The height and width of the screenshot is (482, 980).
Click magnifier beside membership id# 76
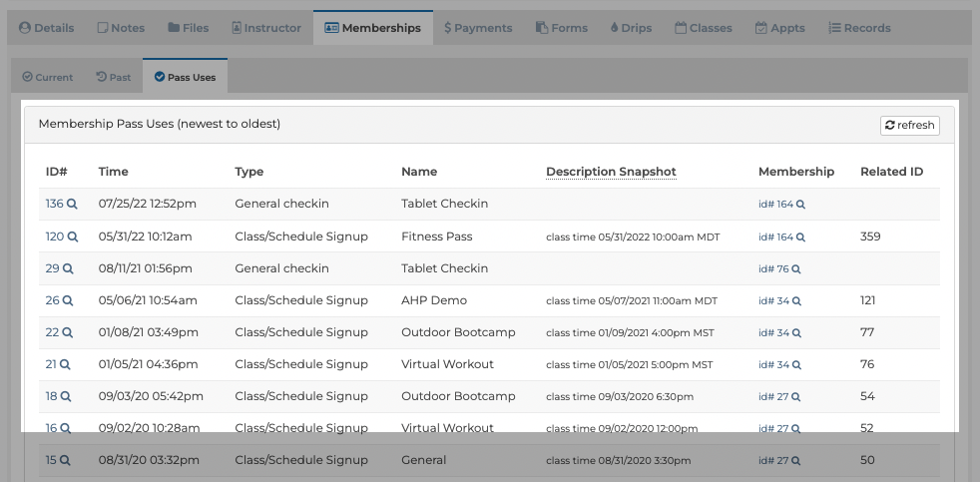click(x=796, y=269)
